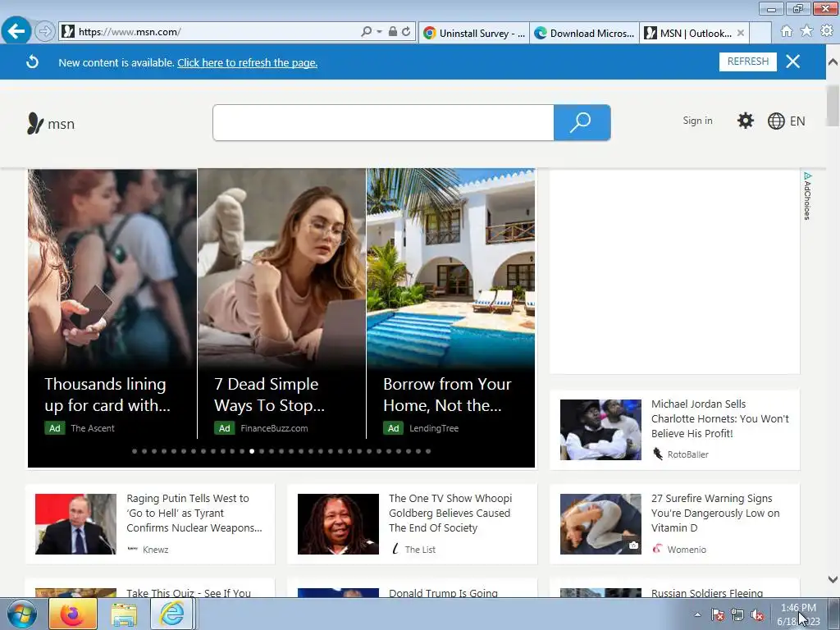Open Whoopi Goldberg TV show article

point(450,513)
